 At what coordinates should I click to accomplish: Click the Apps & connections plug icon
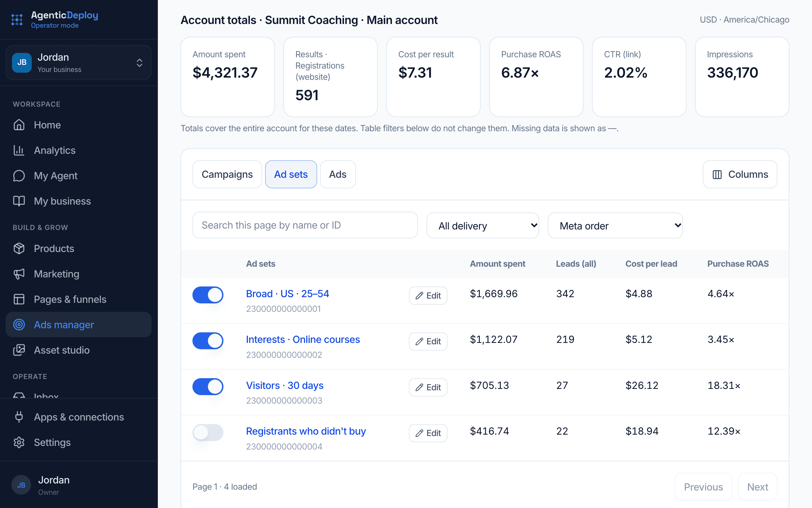[x=19, y=417]
